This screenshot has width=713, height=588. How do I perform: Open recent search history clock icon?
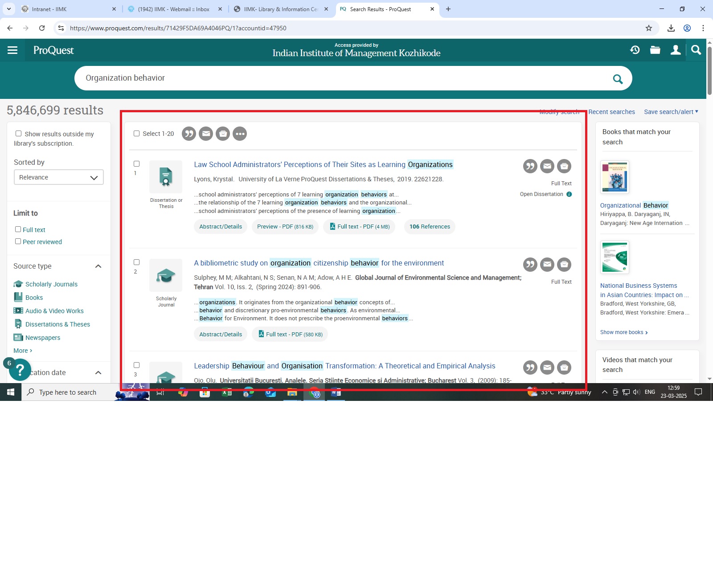(635, 50)
